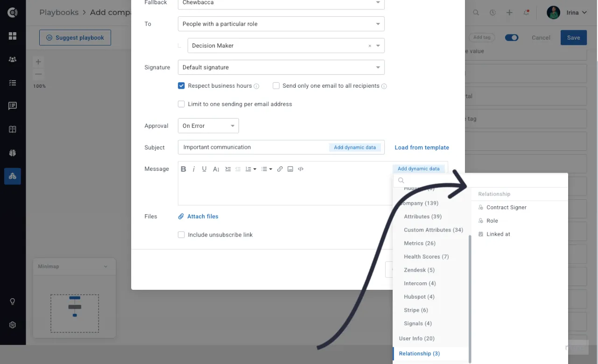Open the people icon in left sidebar
Screen dimensions: 598x364
point(13,59)
